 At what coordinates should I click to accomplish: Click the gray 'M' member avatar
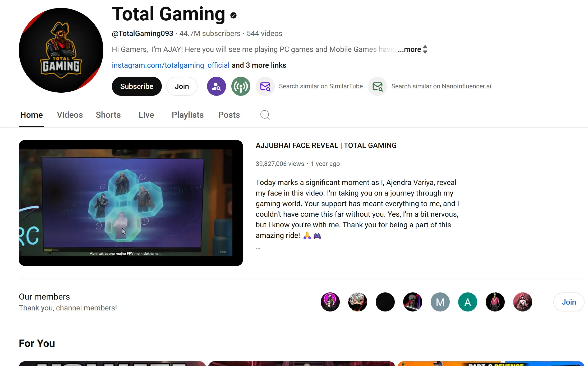[x=440, y=302]
